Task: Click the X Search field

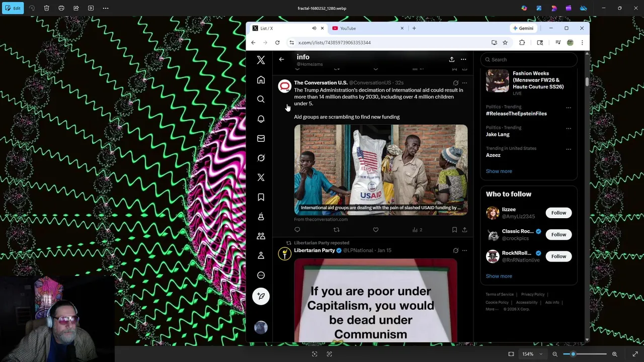Action: (528, 59)
